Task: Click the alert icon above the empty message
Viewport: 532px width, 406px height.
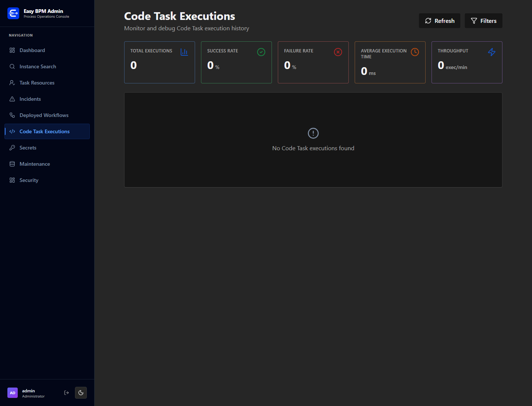Action: click(x=313, y=133)
